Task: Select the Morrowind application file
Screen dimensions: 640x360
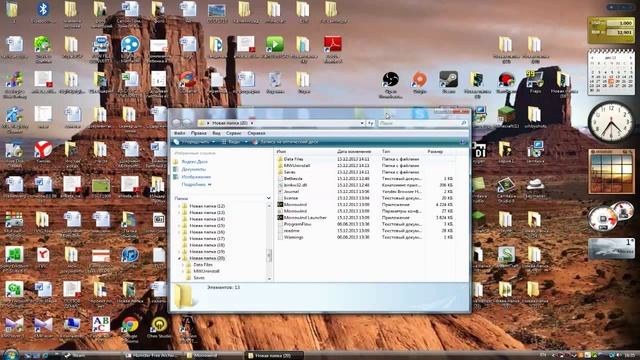Action: coord(295,204)
